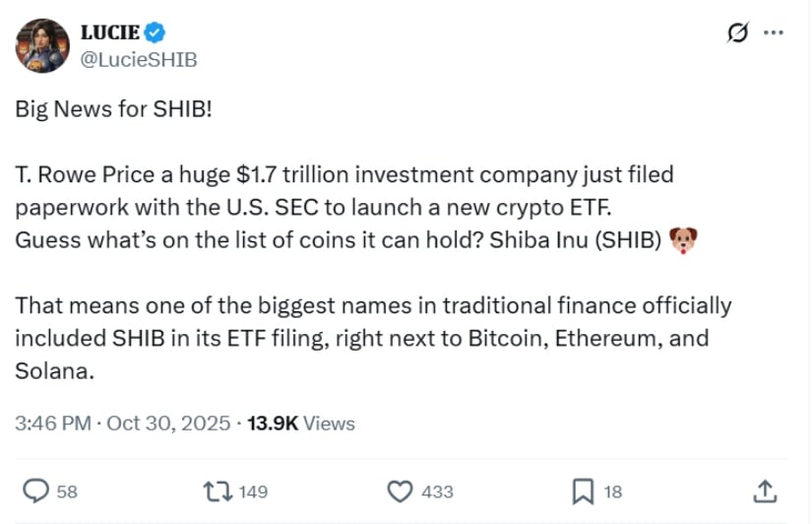
Task: View the 13.9K Views analytics
Action: point(301,424)
